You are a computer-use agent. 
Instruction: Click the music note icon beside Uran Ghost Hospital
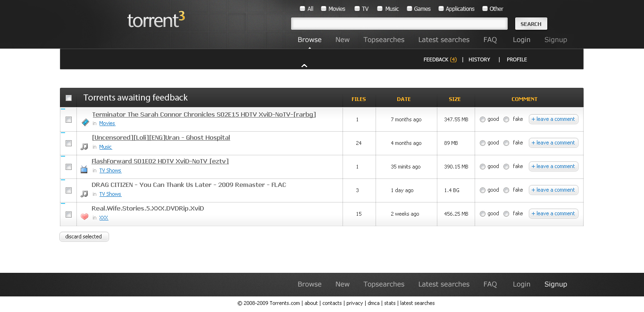click(x=84, y=146)
